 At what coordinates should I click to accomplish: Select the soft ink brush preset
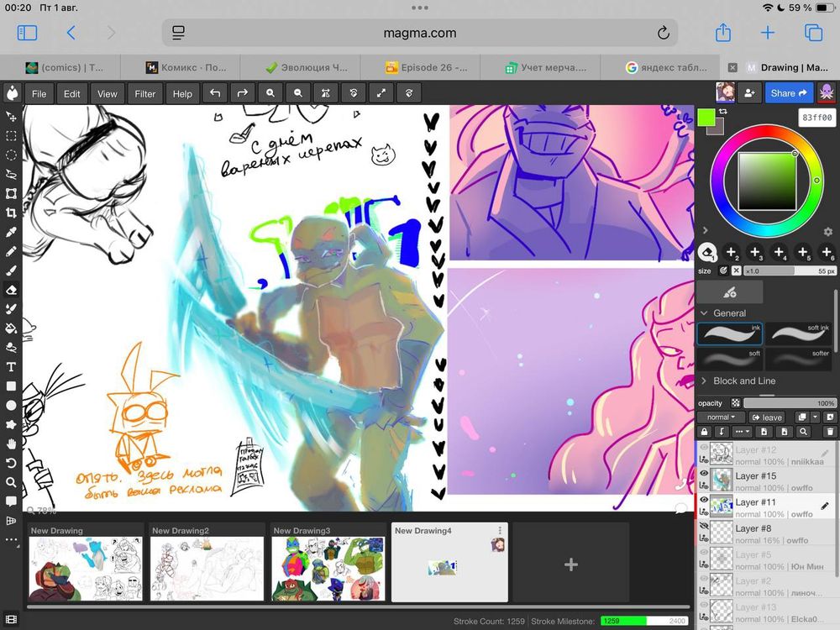tap(799, 333)
